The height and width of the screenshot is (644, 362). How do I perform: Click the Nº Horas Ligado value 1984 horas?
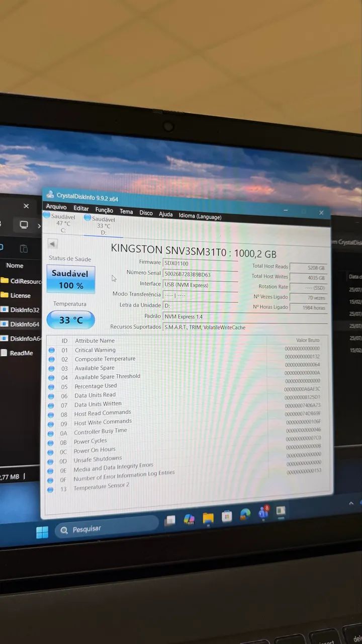point(308,307)
